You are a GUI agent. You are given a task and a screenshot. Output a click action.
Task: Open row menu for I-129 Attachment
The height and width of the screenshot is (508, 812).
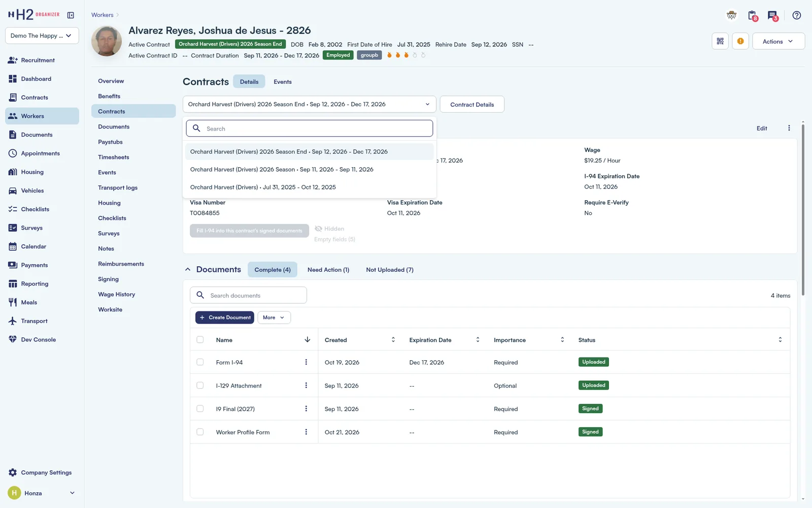[306, 386]
